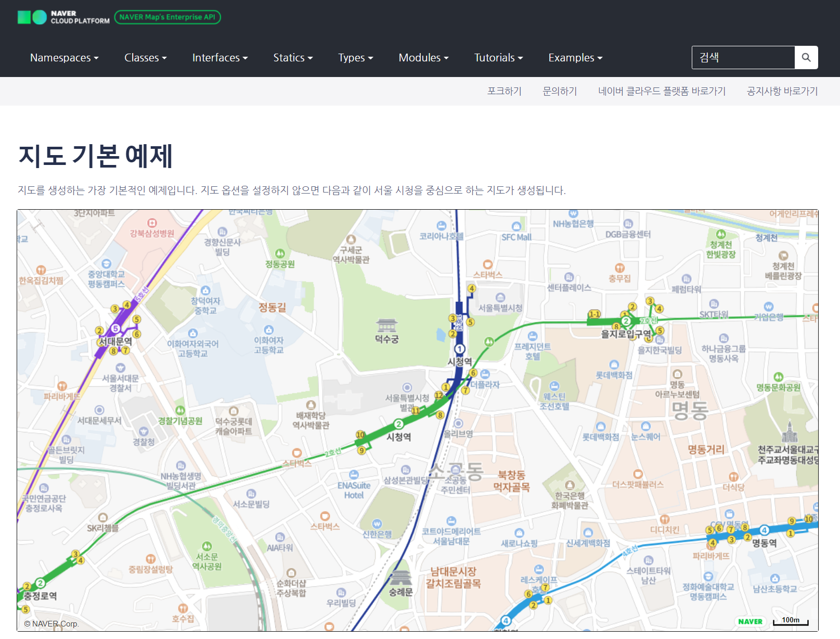
Task: Click the NAVER Map's Enterprise API badge
Action: (x=167, y=17)
